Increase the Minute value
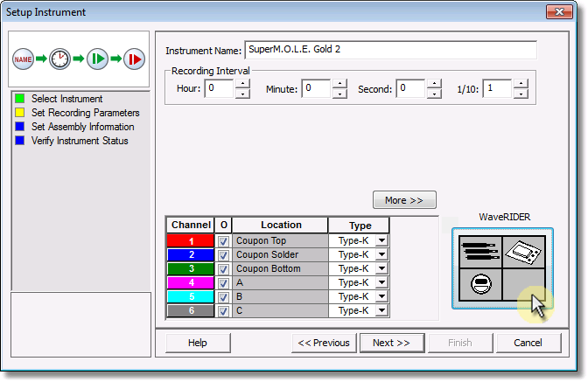The image size is (588, 382). click(x=339, y=84)
